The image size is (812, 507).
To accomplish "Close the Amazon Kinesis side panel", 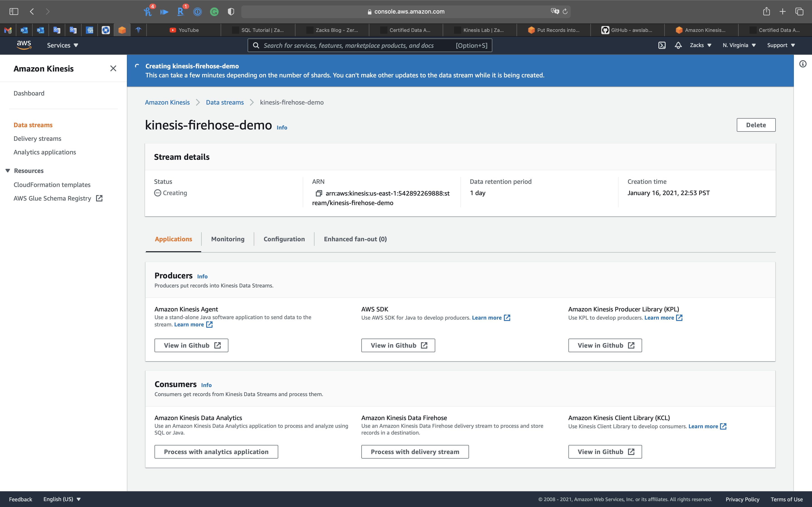I will point(113,68).
